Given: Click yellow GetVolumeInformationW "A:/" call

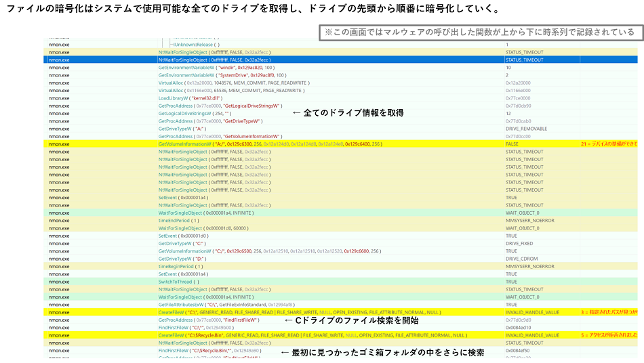Looking at the screenshot, I should pyautogui.click(x=270, y=144).
